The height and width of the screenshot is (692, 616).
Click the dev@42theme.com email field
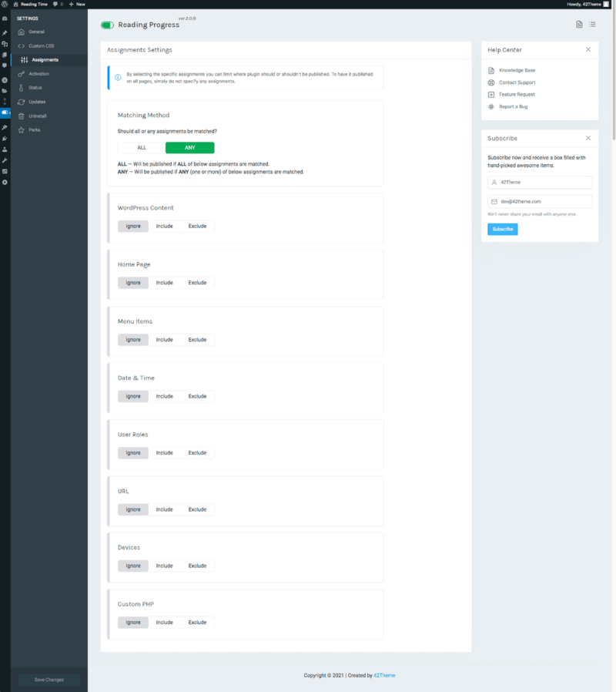pos(540,202)
